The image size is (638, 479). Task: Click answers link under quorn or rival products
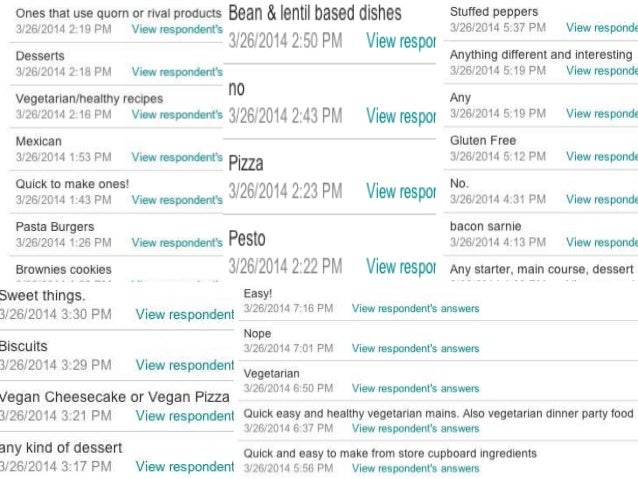[176, 30]
